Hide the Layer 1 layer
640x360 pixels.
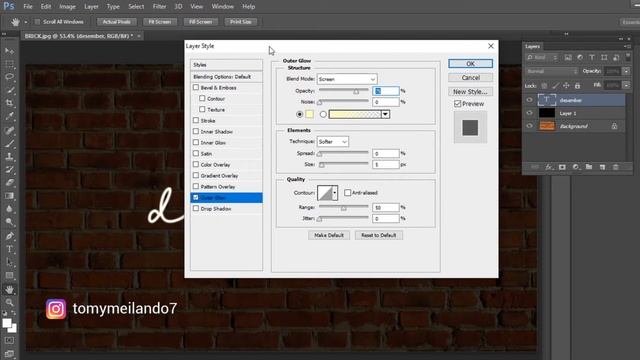coord(529,113)
